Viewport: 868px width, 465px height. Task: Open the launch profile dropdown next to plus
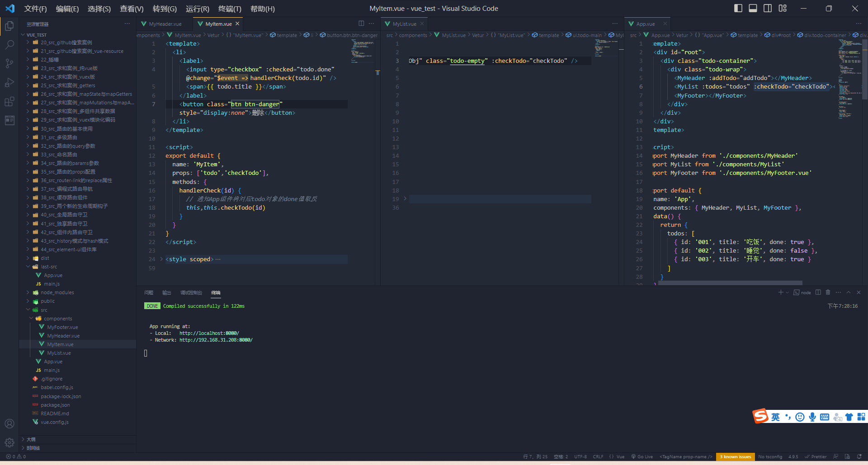pos(787,292)
